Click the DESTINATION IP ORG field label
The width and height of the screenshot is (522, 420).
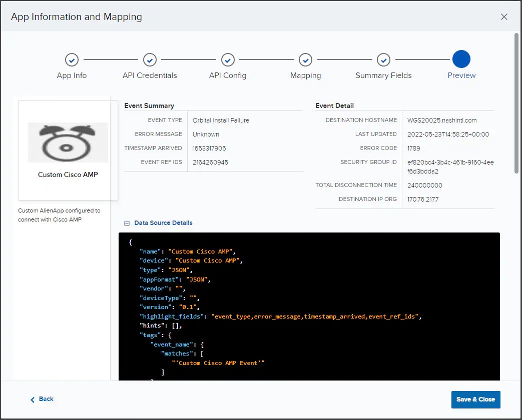pyautogui.click(x=367, y=199)
